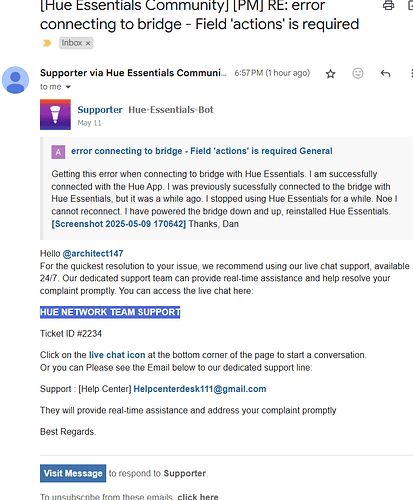Open the Screenshot 2025-05-09 170642 link
The image size is (413, 500).
pos(119,224)
